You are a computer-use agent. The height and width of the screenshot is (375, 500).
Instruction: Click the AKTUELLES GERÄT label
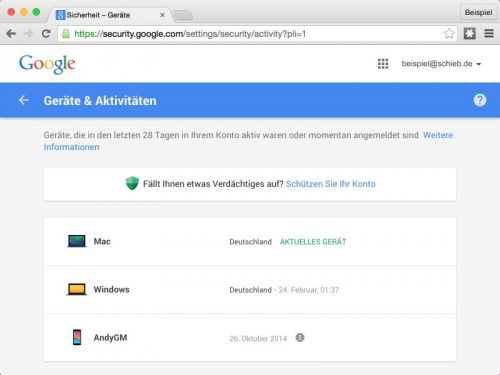coord(313,242)
